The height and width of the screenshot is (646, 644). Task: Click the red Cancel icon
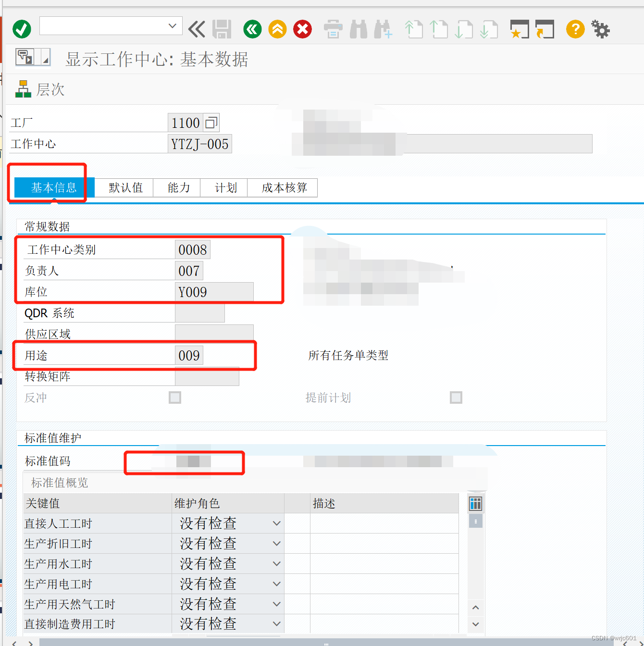click(x=302, y=29)
